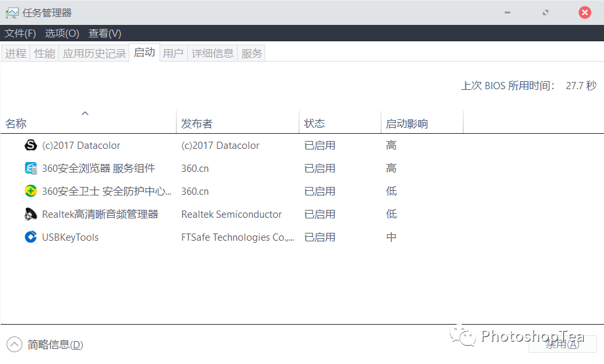
Task: Switch to the 服务 tab
Action: [251, 53]
